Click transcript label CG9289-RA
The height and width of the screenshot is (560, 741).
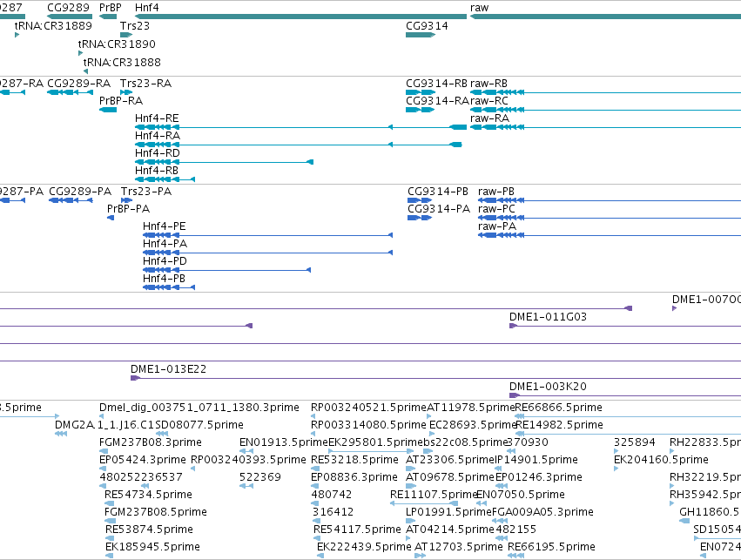click(79, 84)
